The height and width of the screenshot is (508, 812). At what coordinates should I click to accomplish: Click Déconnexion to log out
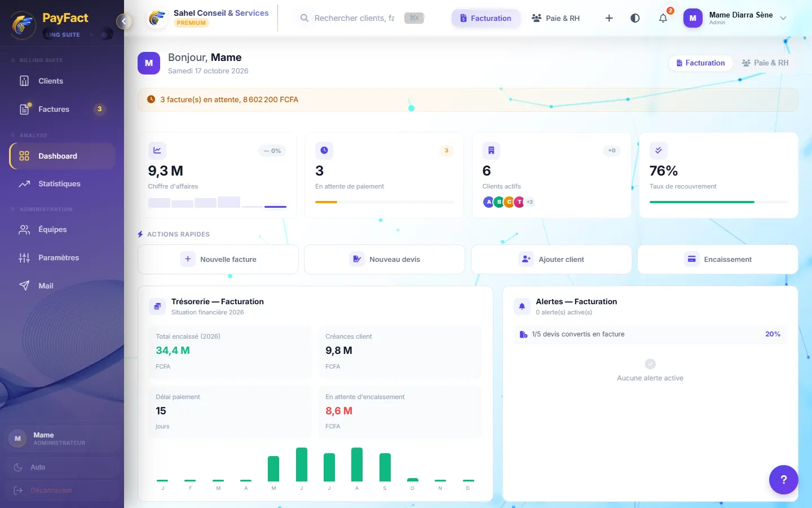[62, 491]
